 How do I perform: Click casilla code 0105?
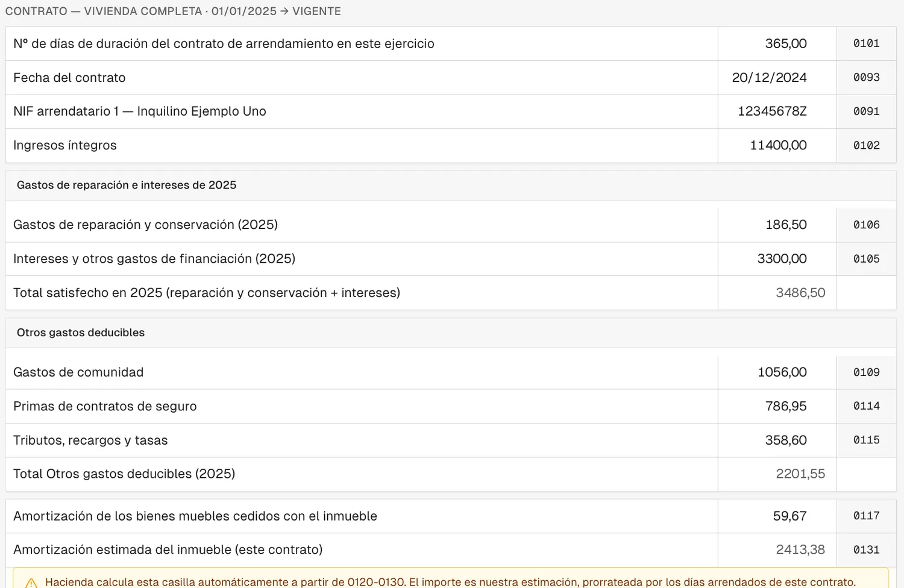(x=867, y=258)
